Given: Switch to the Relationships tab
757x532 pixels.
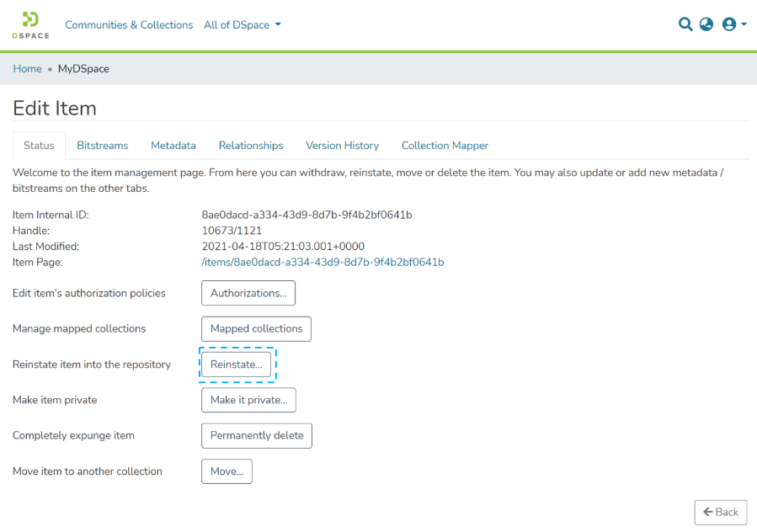Looking at the screenshot, I should [x=251, y=146].
